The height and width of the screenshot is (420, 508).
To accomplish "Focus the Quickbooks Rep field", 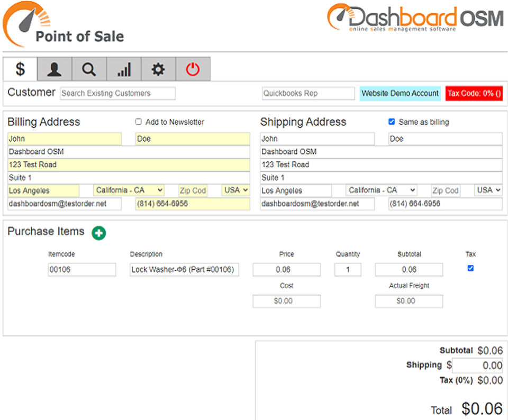I will coord(308,93).
